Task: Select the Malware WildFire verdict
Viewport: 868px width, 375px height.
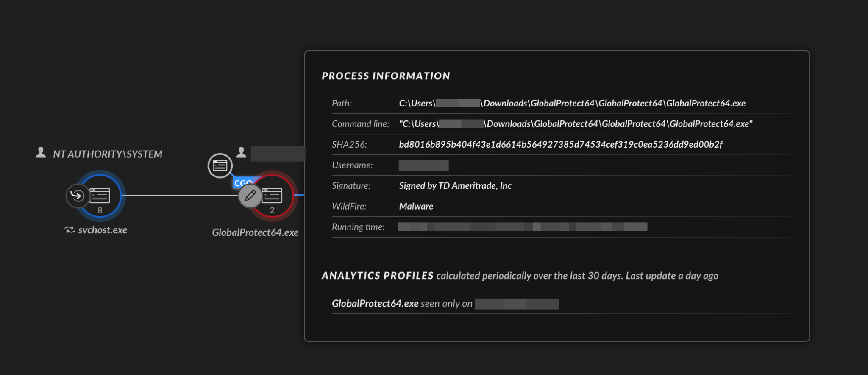Action: [x=416, y=206]
